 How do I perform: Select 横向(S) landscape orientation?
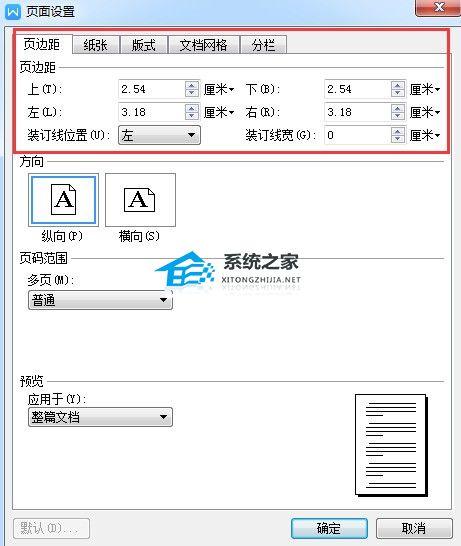(x=140, y=200)
